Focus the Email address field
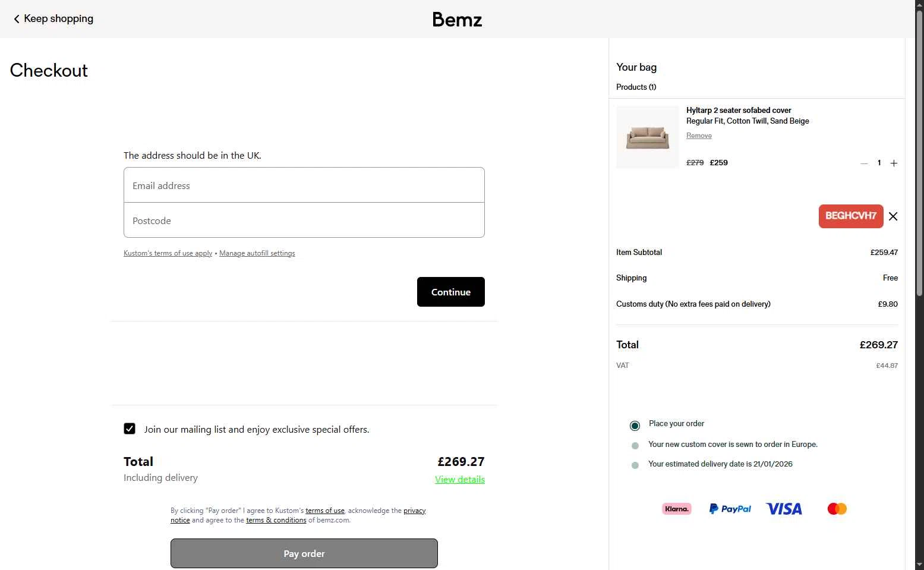 [304, 185]
